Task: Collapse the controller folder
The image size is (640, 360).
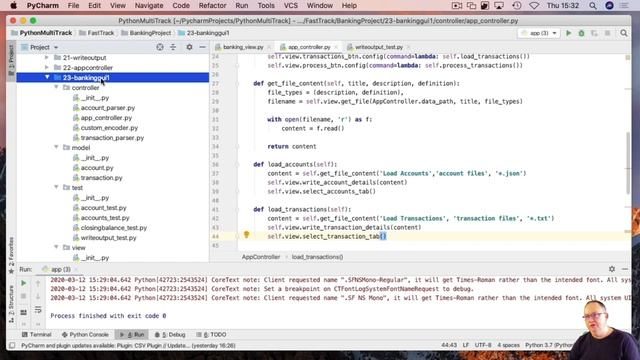Action: (56, 87)
